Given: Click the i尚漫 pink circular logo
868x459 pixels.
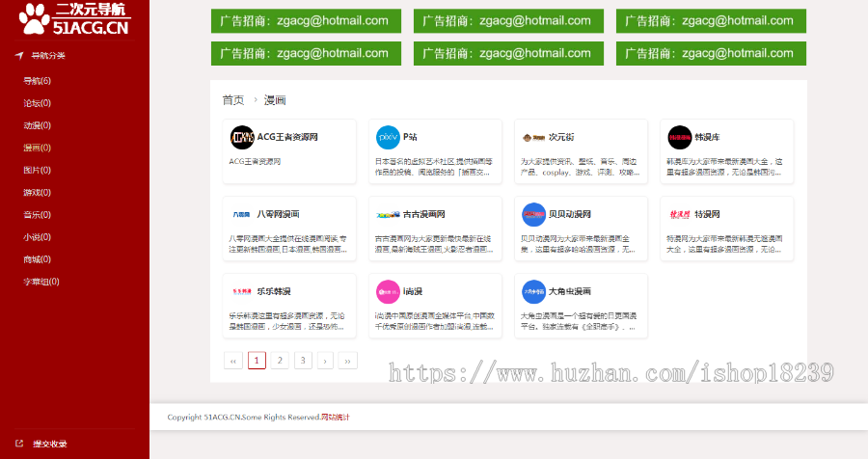Looking at the screenshot, I should [388, 292].
